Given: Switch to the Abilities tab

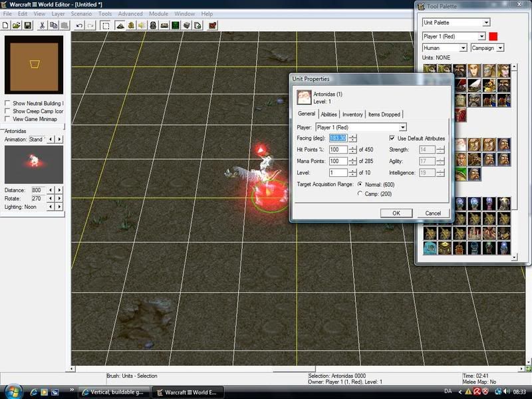Looking at the screenshot, I should 329,114.
